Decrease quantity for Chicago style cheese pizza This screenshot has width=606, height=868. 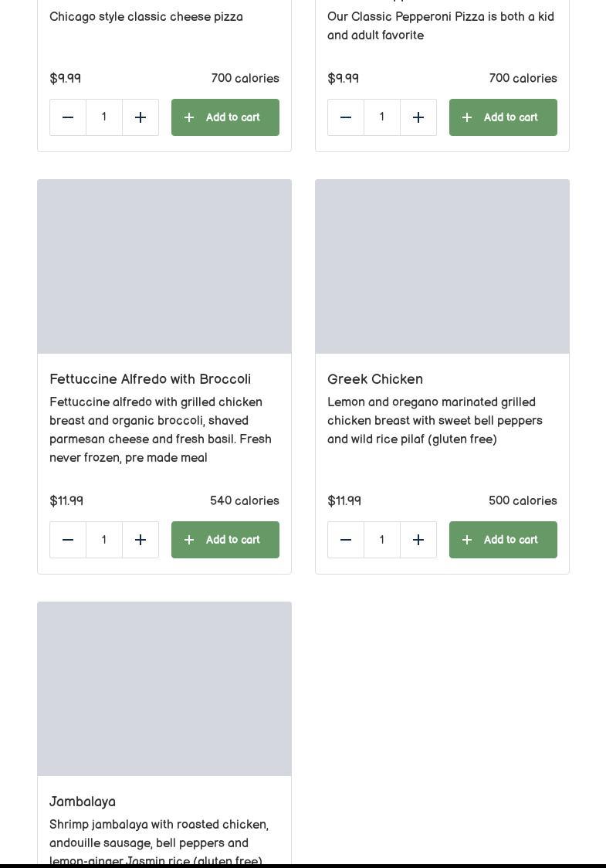(68, 117)
